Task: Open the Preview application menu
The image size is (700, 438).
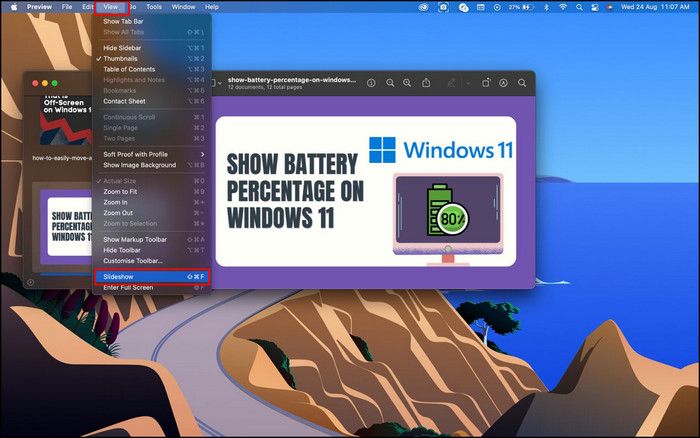Action: click(x=39, y=7)
